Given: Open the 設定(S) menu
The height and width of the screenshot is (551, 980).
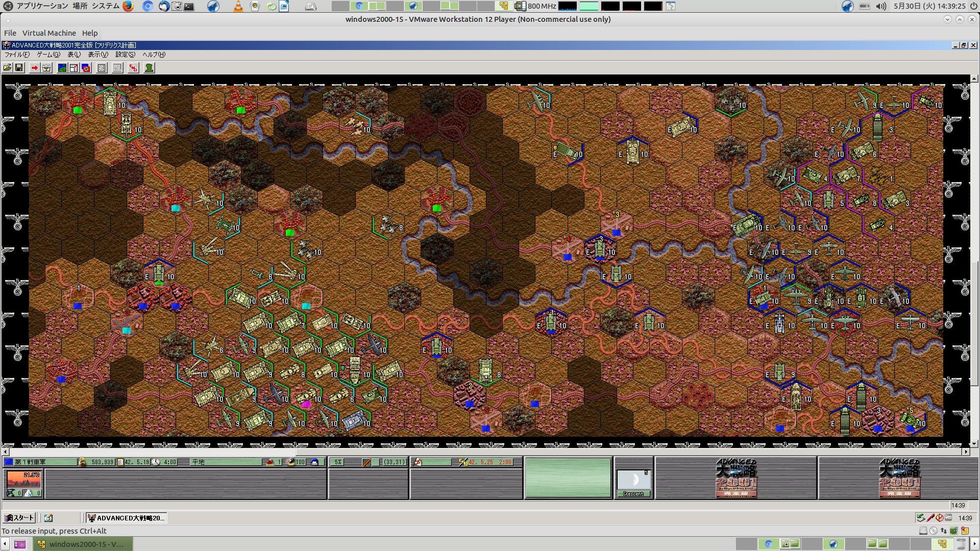Looking at the screenshot, I should coord(125,55).
